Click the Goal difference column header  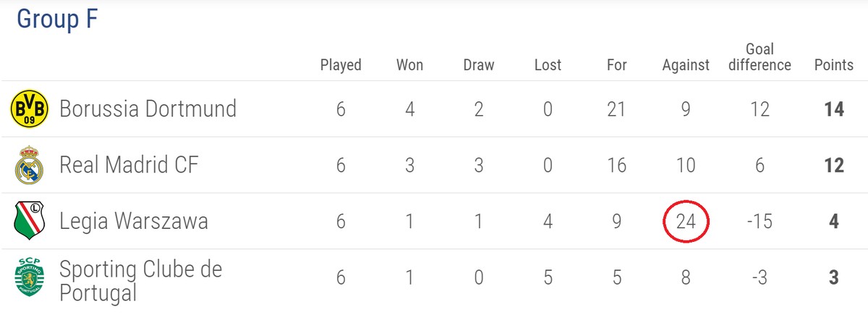[x=759, y=57]
